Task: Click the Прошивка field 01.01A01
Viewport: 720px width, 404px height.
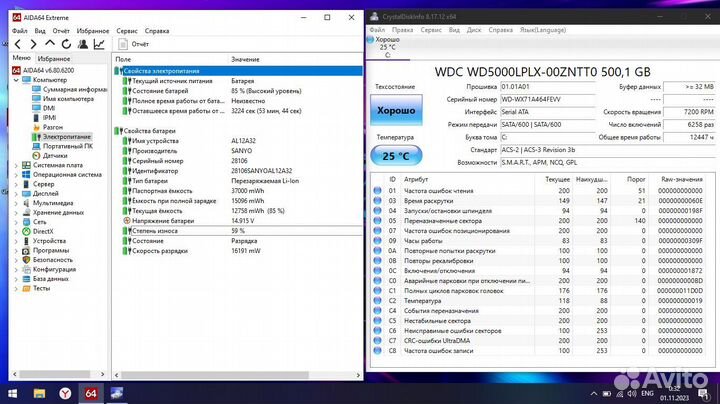Action: 547,87
